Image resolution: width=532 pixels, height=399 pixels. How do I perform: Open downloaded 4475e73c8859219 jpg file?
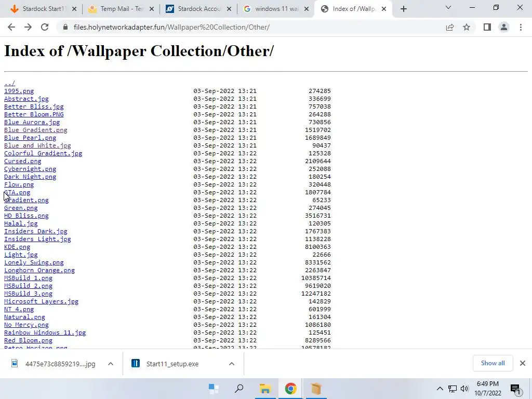pyautogui.click(x=54, y=364)
